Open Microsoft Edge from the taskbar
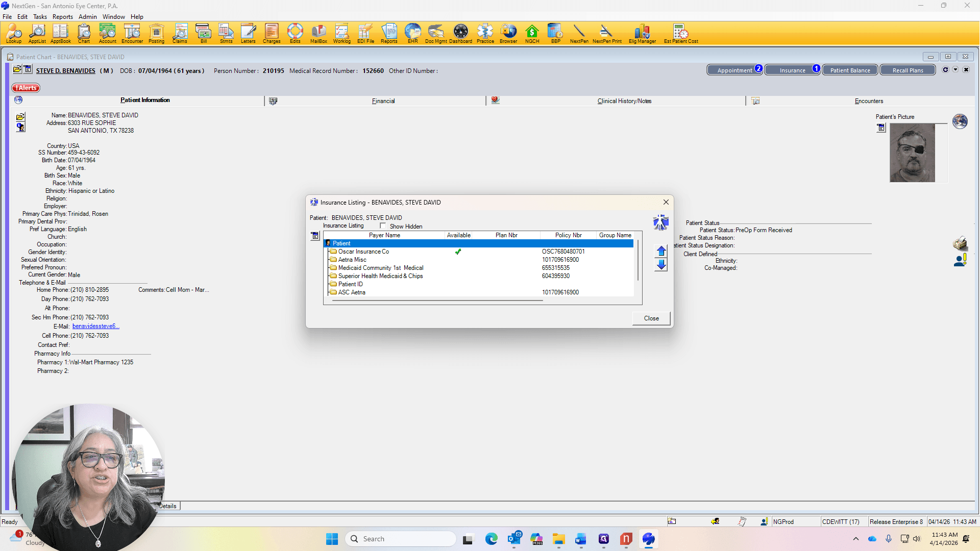This screenshot has width=980, height=551. coord(491,539)
